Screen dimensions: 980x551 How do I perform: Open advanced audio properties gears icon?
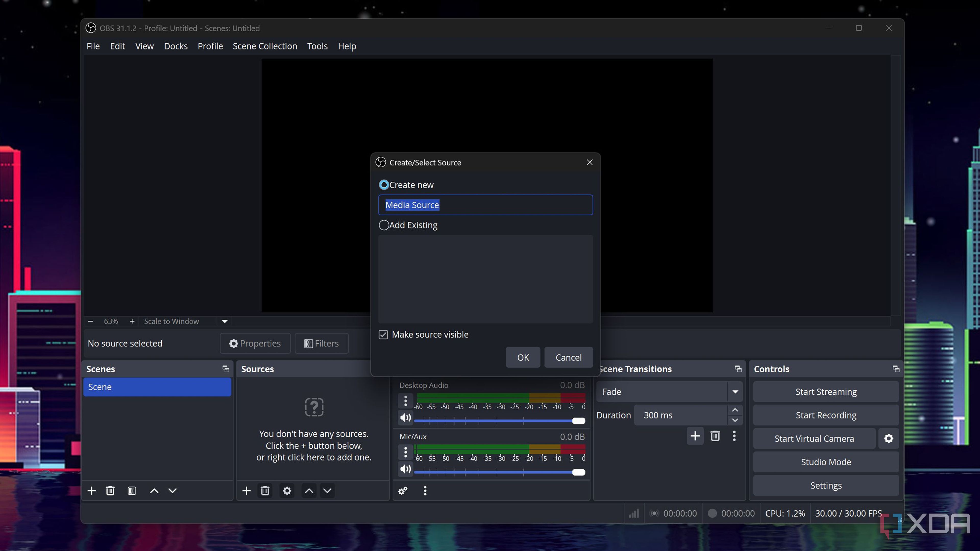tap(403, 491)
